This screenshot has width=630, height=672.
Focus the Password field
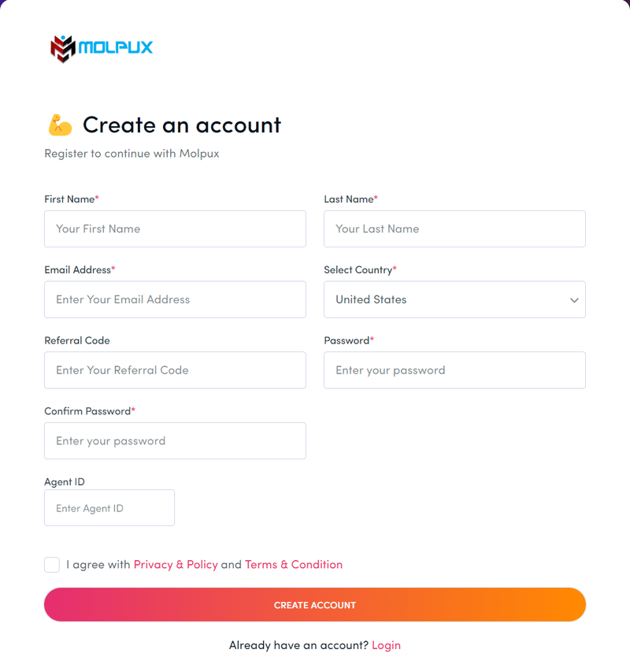pos(454,370)
